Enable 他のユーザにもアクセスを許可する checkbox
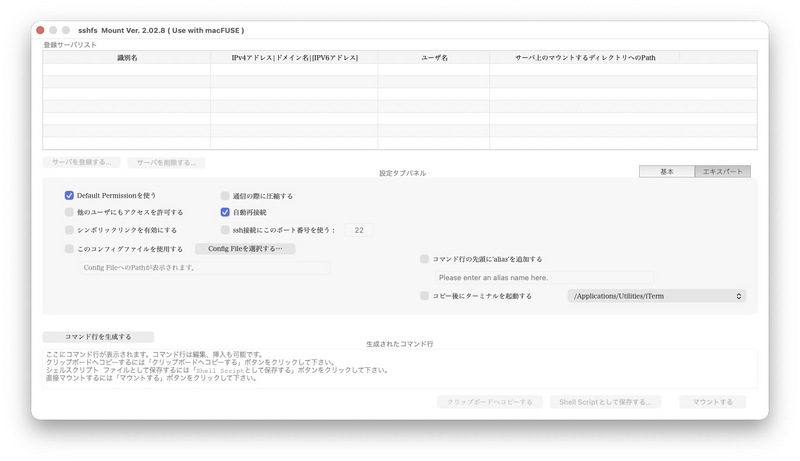 70,213
